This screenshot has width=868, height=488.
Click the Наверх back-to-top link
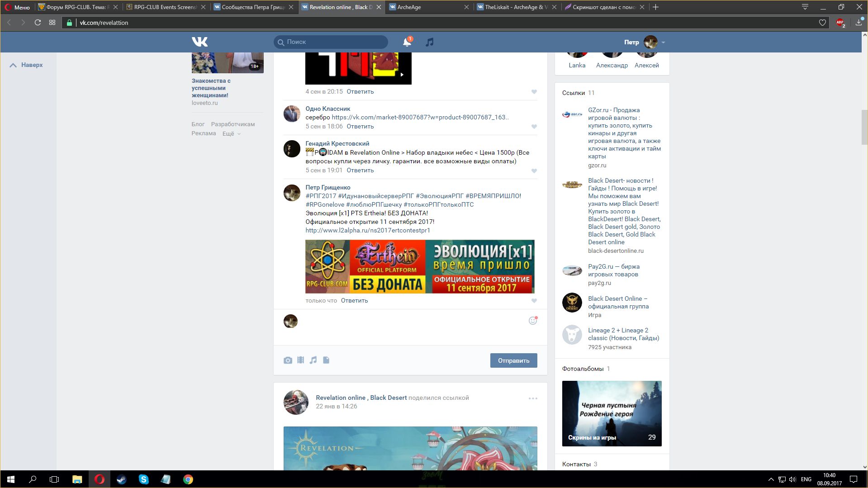(x=26, y=65)
